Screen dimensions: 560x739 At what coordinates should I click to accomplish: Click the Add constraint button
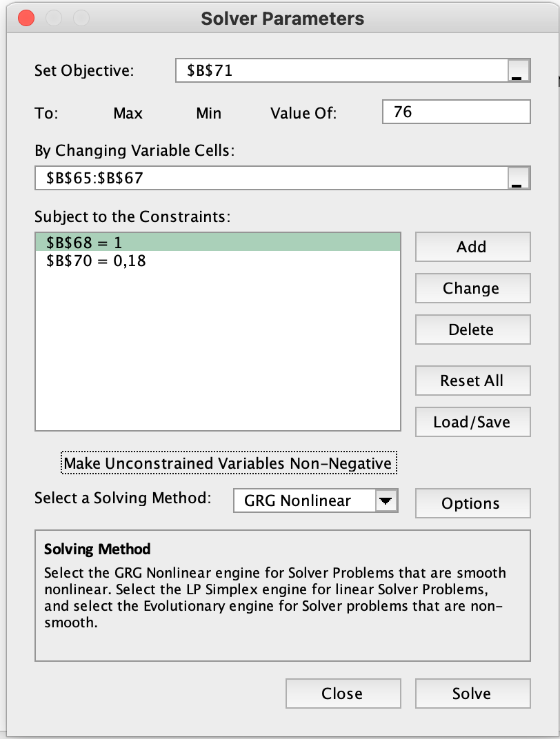473,247
